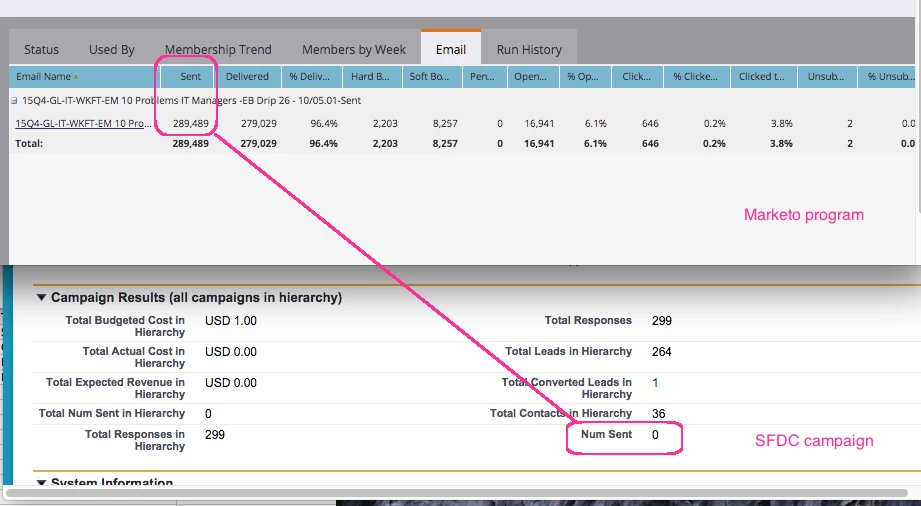The image size is (921, 506).
Task: Sort by the Sent column header
Action: coord(187,76)
